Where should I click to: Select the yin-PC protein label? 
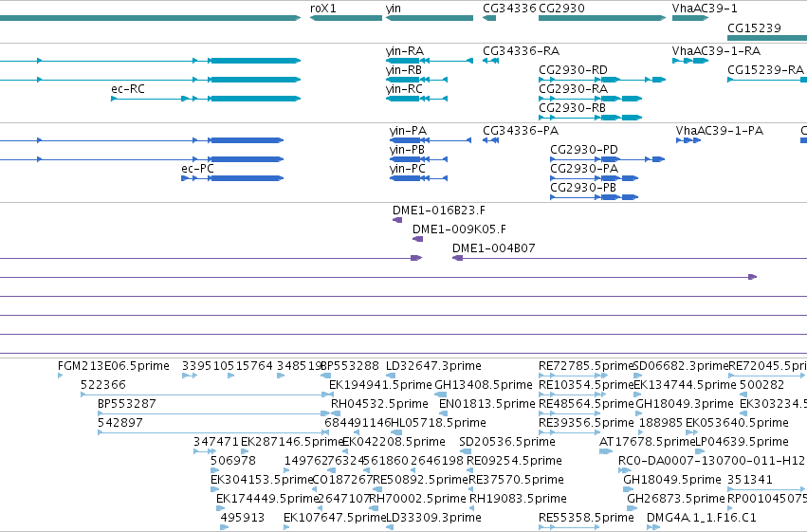[x=408, y=169]
